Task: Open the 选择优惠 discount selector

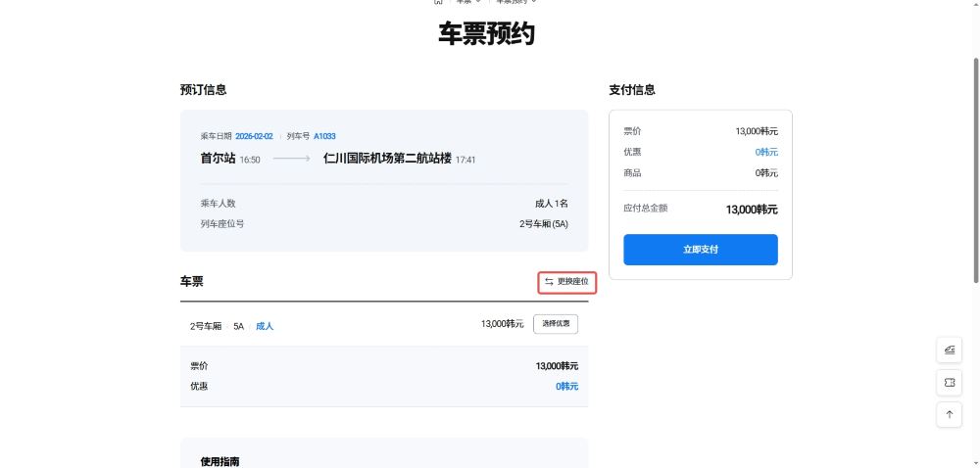Action: tap(555, 323)
